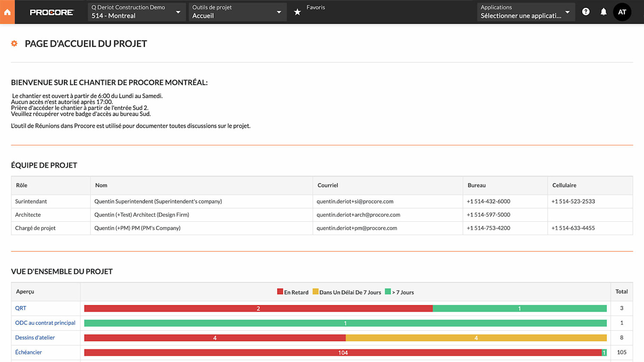Select the Chargé de projet role cell
Screen dimensions: 644x362
click(51, 228)
